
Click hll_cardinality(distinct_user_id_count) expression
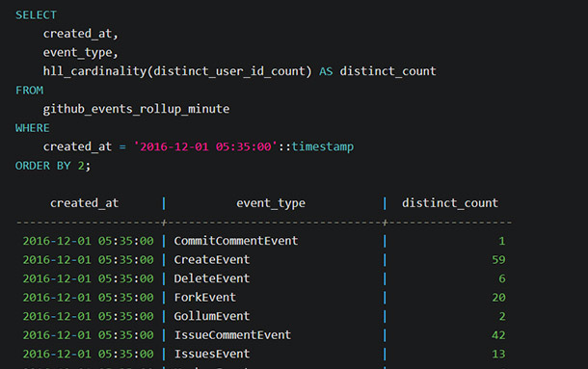tap(177, 71)
